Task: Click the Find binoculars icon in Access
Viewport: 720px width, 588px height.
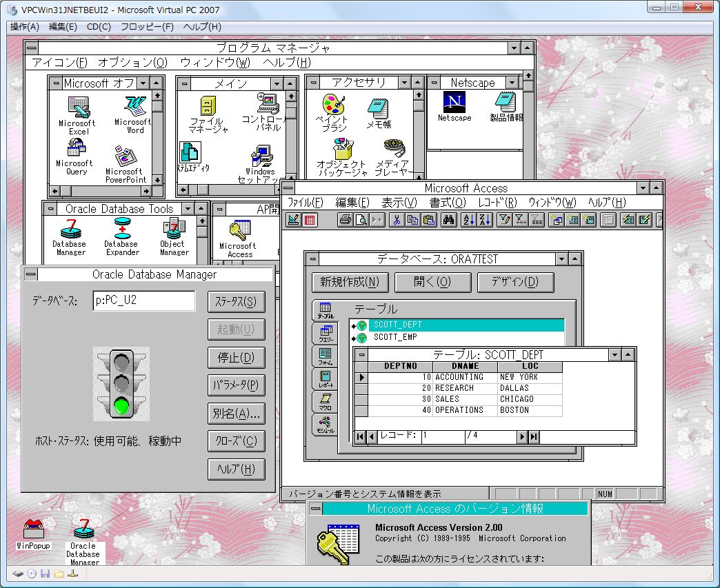Action: (x=449, y=221)
